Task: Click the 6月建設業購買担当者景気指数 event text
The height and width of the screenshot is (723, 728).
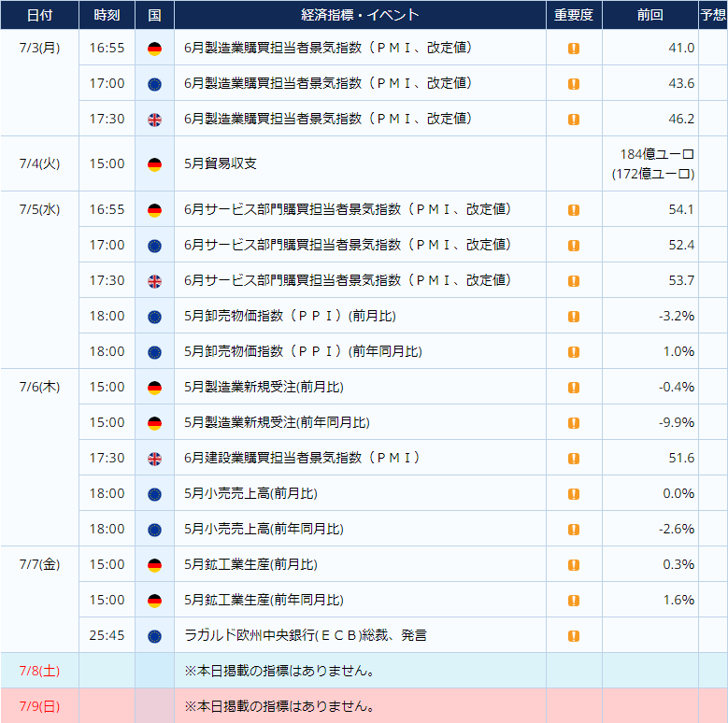Action: (302, 458)
